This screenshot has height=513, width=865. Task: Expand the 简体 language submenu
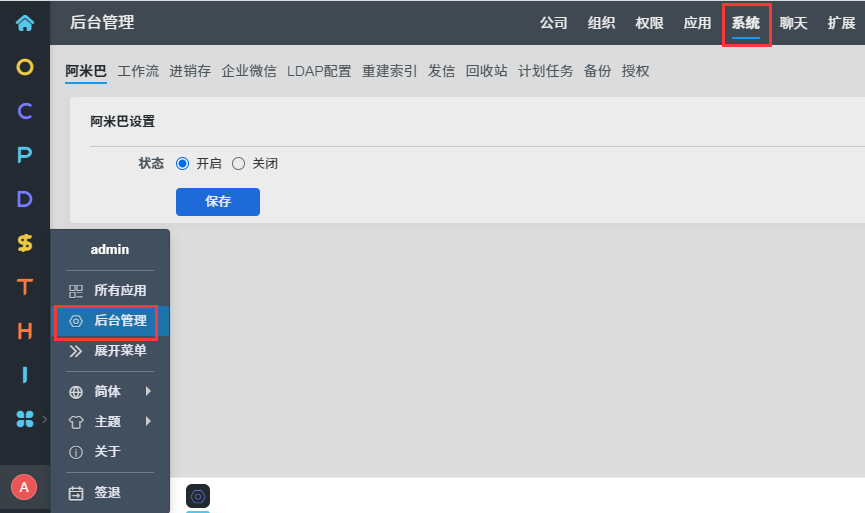point(110,392)
